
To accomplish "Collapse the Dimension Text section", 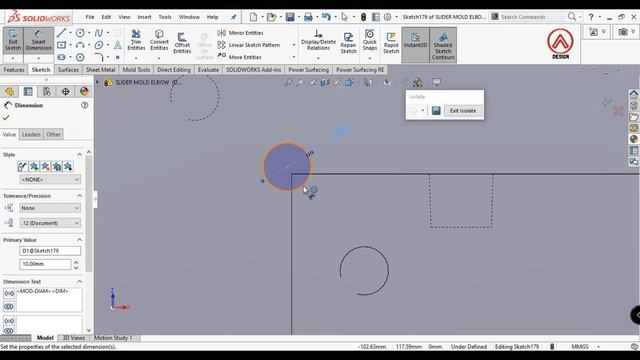I will (80, 282).
